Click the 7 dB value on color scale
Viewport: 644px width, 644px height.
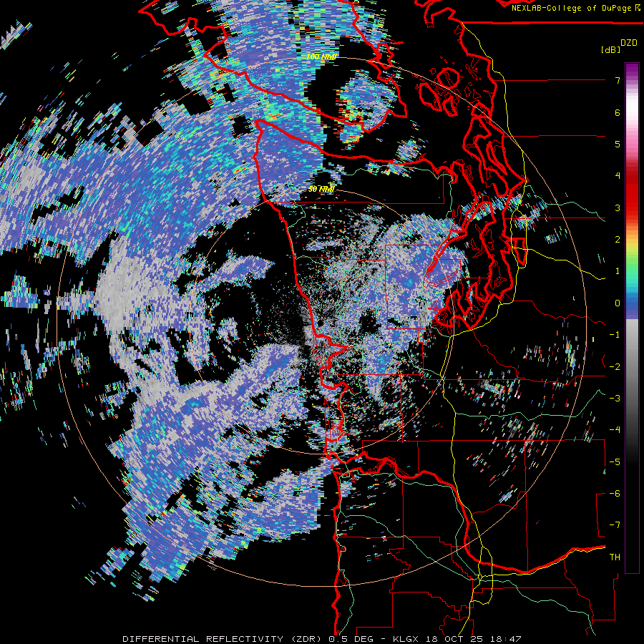(x=618, y=80)
